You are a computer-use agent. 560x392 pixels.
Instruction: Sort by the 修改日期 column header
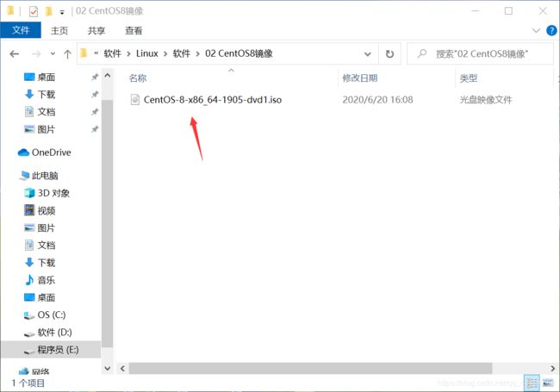360,78
